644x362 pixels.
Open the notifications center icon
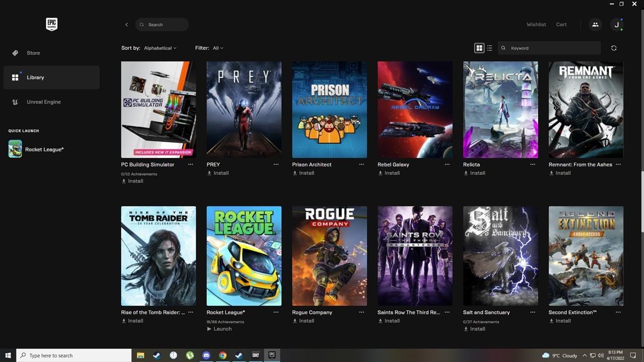click(633, 355)
